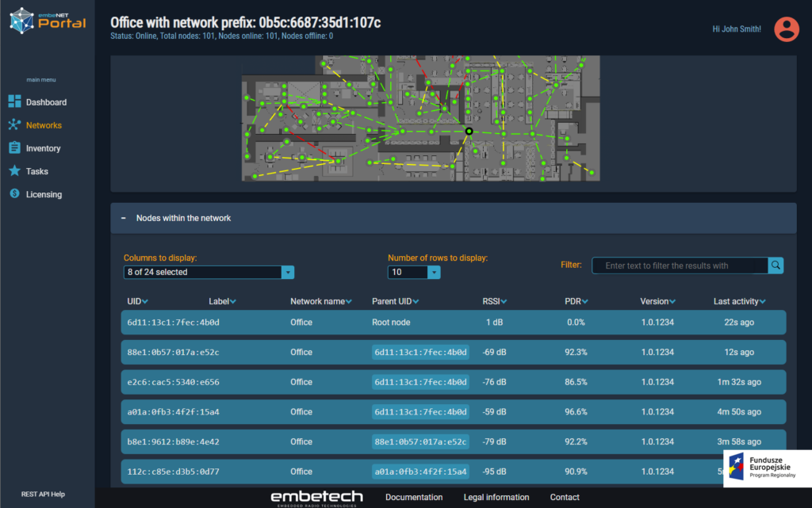Open REST API Help link
The height and width of the screenshot is (508, 812).
coord(43,495)
